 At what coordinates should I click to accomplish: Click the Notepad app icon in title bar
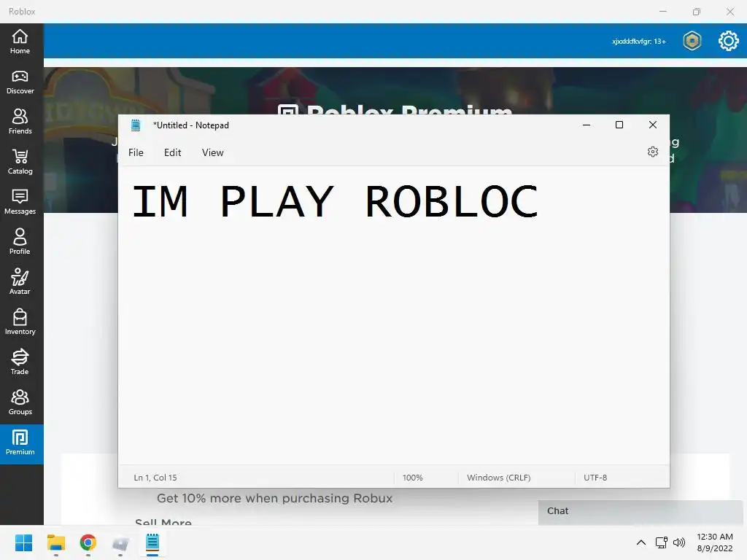tap(136, 125)
